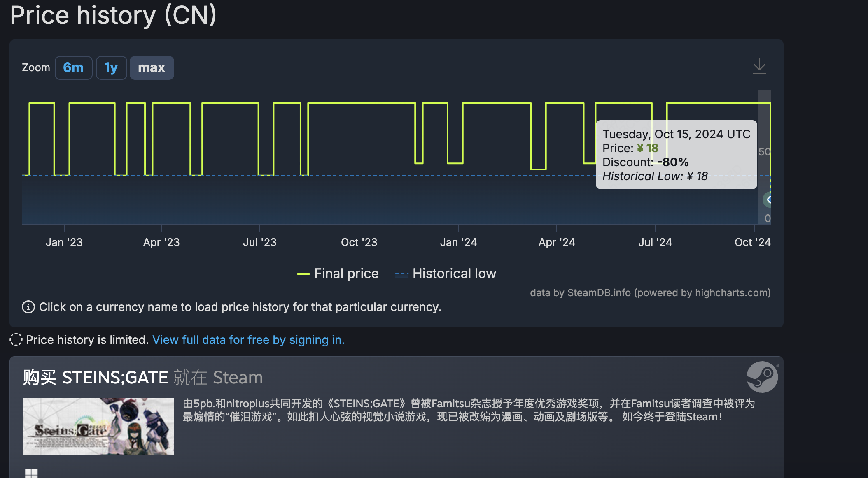This screenshot has height=478, width=868.
Task: Select the max zoom range
Action: [152, 67]
